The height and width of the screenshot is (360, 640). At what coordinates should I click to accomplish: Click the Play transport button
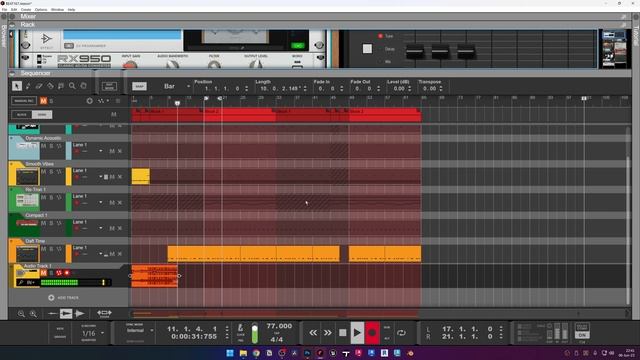tap(357, 333)
